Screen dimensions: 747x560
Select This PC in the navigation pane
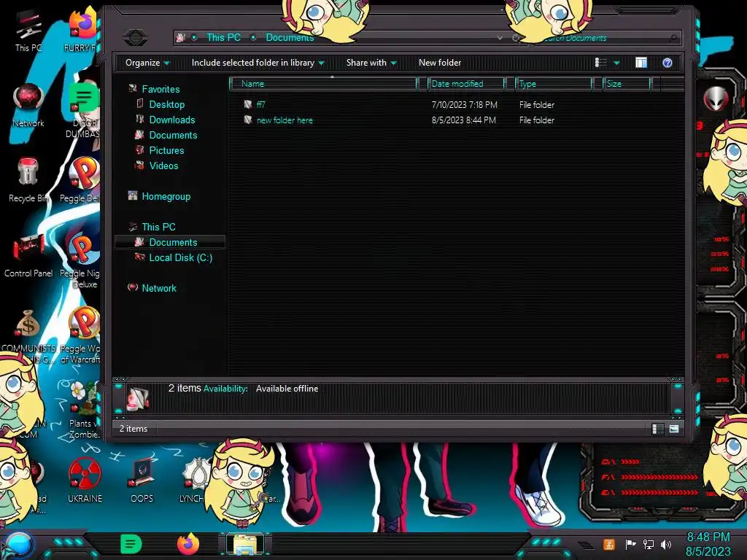tap(158, 227)
